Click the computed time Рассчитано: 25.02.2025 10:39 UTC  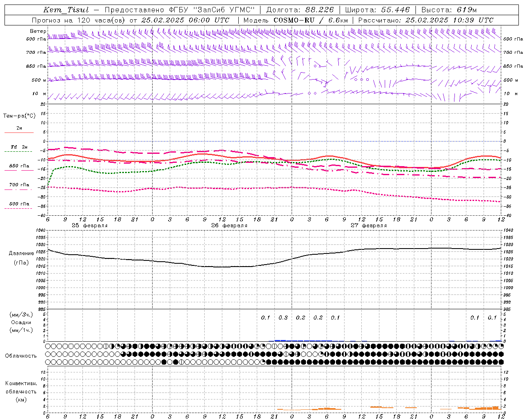(426, 20)
